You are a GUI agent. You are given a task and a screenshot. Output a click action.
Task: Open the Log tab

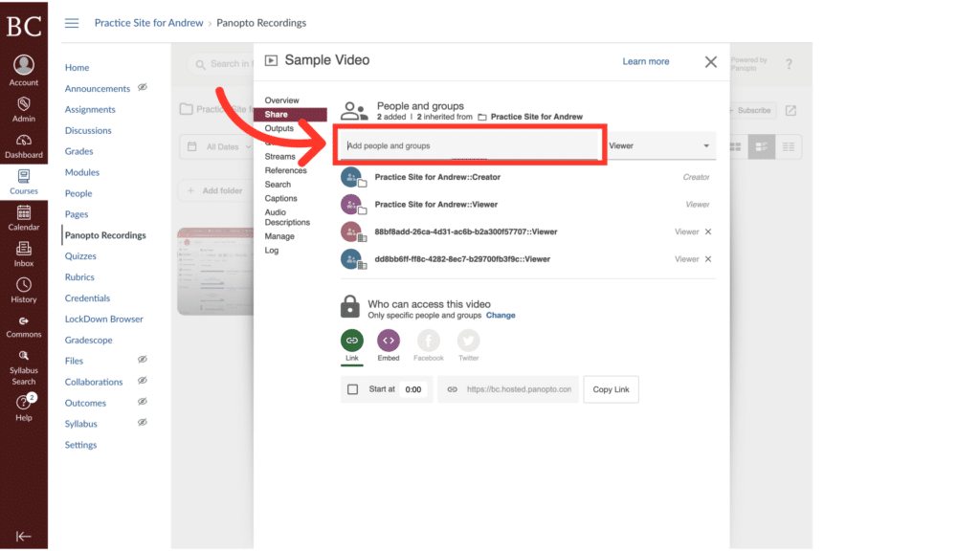coord(271,251)
